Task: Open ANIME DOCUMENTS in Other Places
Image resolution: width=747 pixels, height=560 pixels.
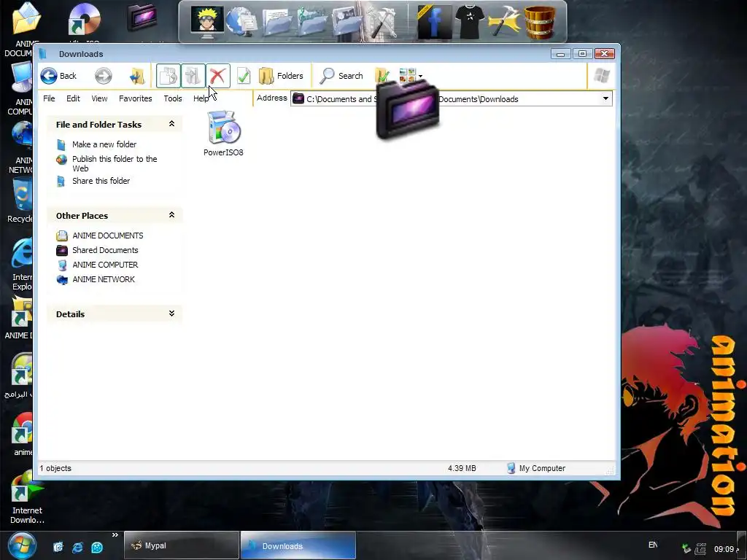Action: [x=108, y=236]
